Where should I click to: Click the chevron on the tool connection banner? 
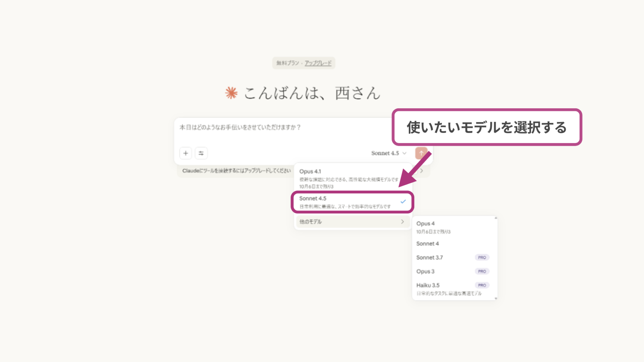coord(421,171)
